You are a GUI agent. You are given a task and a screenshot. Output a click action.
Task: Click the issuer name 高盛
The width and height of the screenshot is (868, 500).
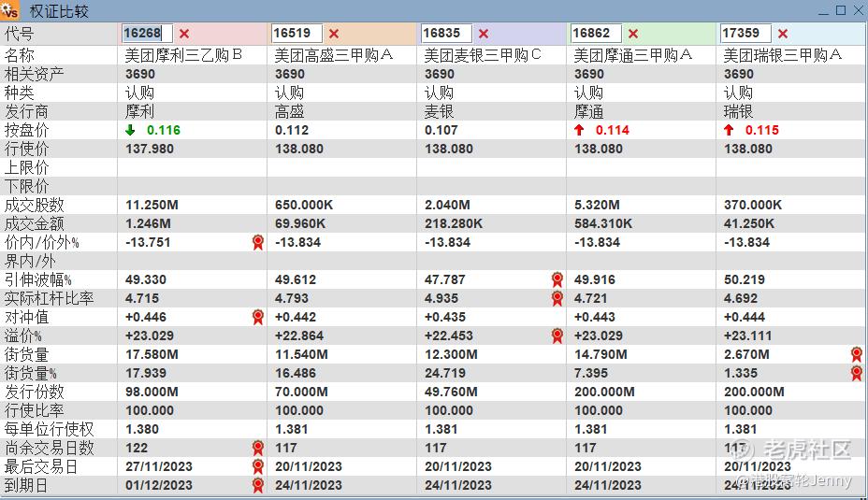[290, 112]
